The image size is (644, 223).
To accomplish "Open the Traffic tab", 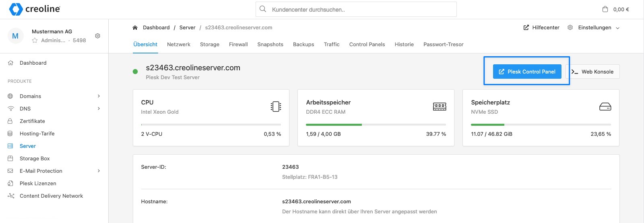I will point(332,44).
